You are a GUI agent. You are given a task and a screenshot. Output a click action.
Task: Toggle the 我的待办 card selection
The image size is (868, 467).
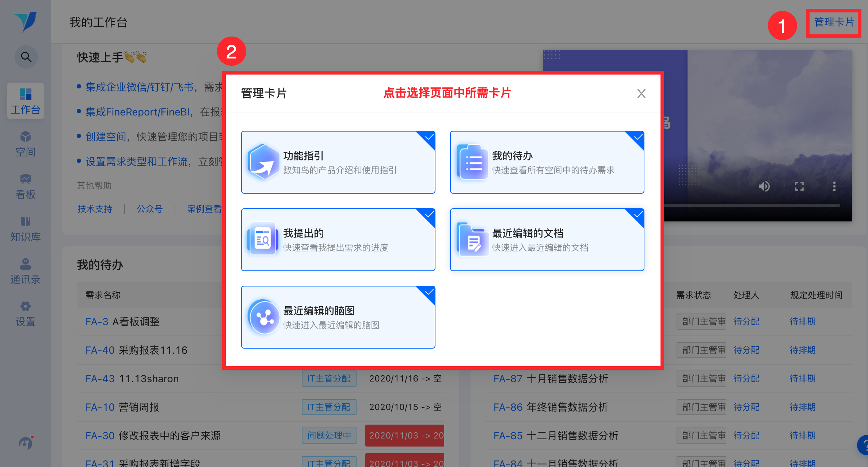coord(547,162)
